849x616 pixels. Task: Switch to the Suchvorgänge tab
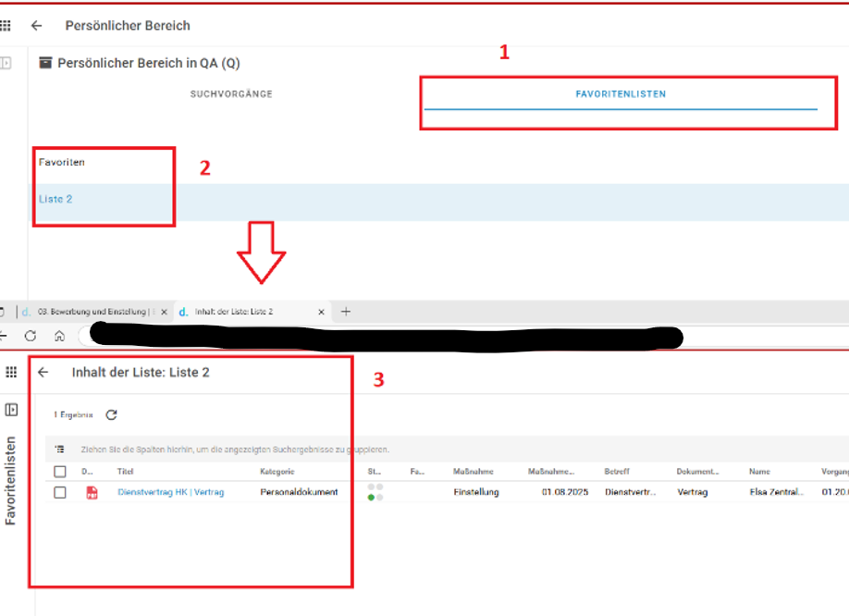tap(231, 94)
